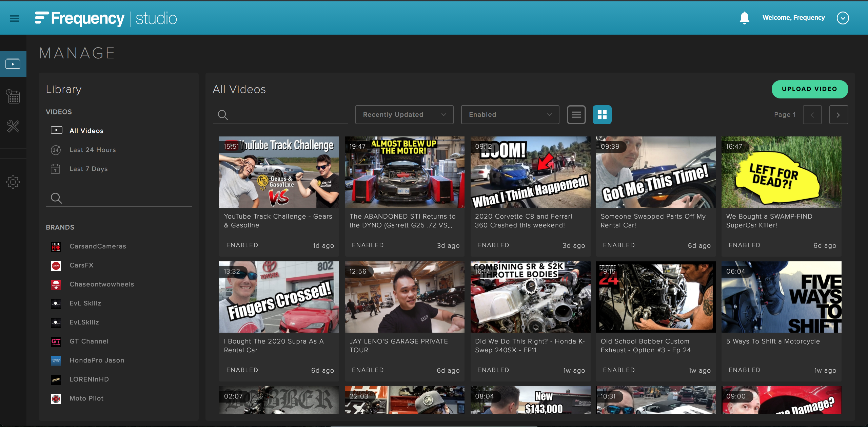868x427 pixels.
Task: Go to the next page
Action: point(839,115)
